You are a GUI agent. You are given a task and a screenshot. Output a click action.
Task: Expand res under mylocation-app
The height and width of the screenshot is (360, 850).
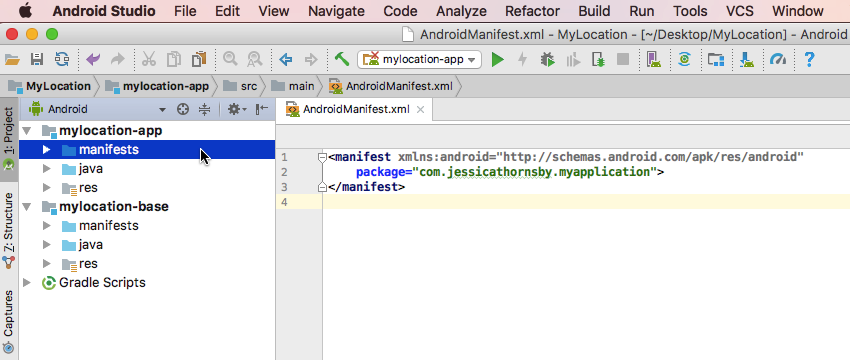(x=47, y=188)
